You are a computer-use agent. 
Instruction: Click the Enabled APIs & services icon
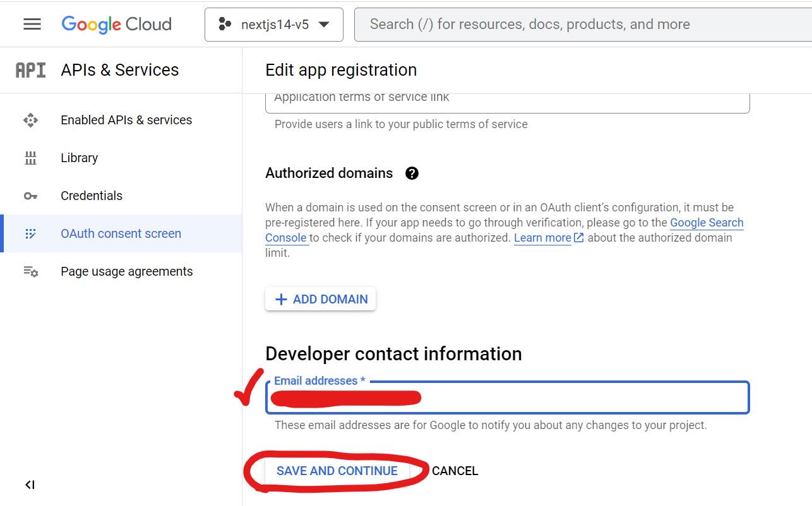[x=30, y=120]
